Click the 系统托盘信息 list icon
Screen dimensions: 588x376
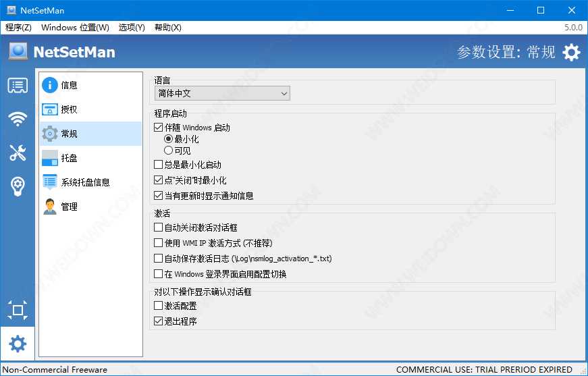[x=49, y=182]
